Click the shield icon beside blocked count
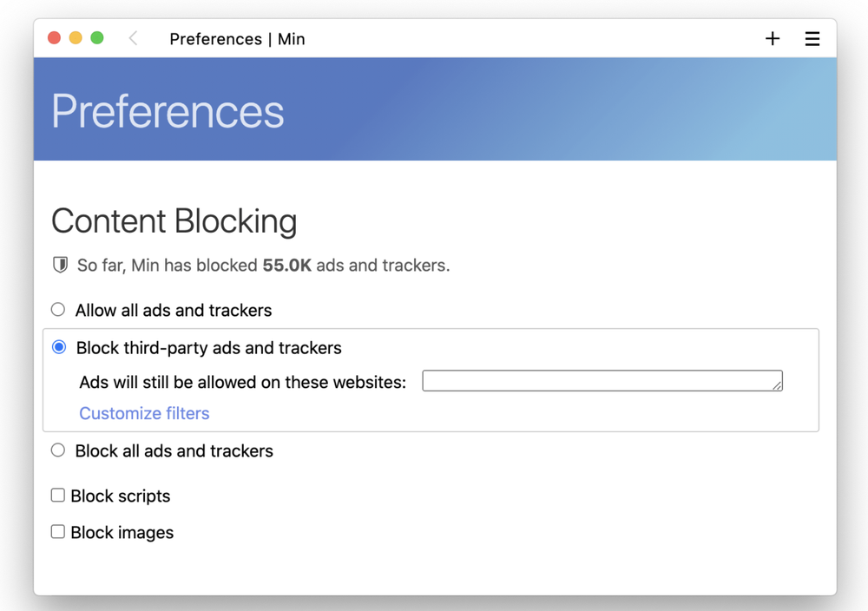 click(x=60, y=265)
